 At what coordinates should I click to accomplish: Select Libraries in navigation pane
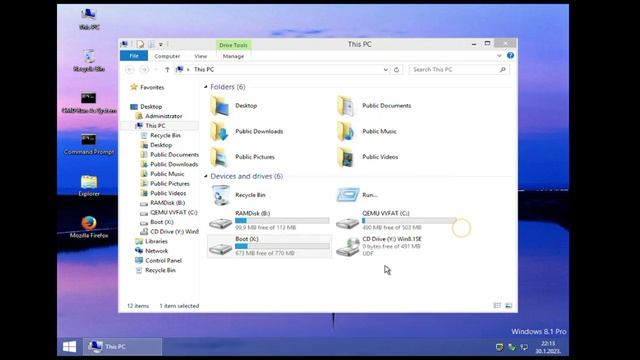pyautogui.click(x=151, y=241)
